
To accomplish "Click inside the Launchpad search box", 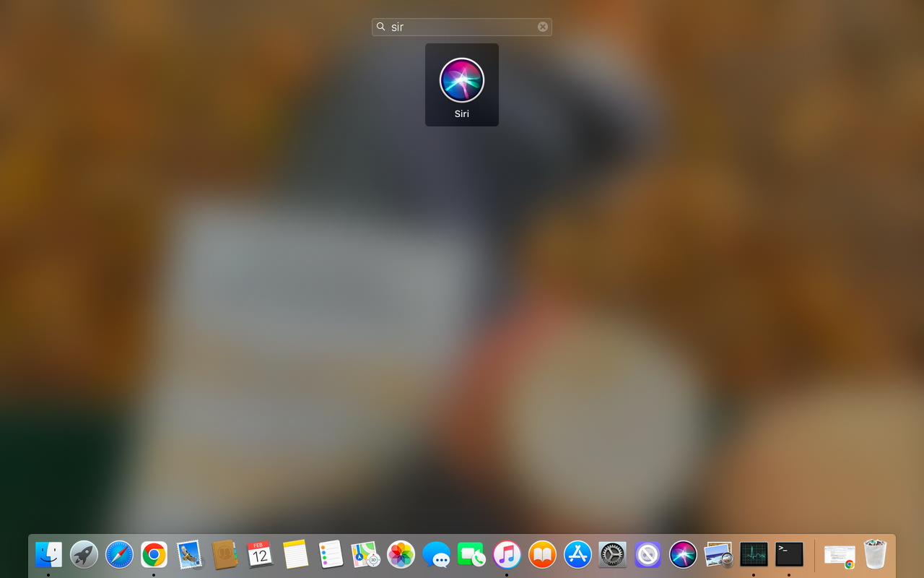I will (x=462, y=26).
